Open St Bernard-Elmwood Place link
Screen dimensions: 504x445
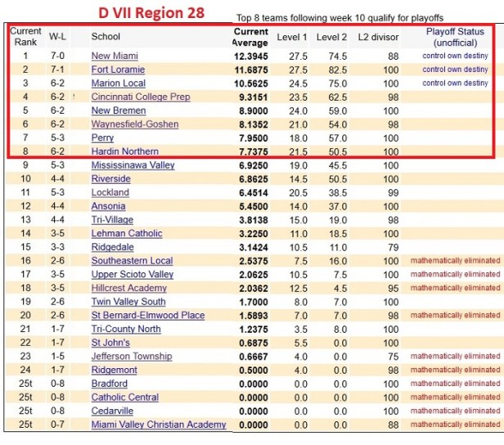tap(147, 315)
